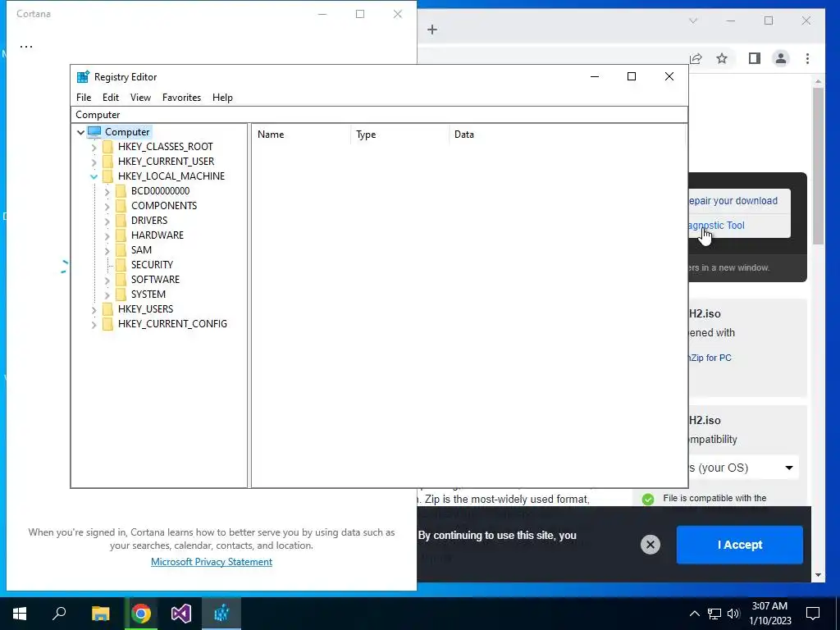Dismiss cookie banner with X button
The width and height of the screenshot is (840, 630).
(x=651, y=545)
